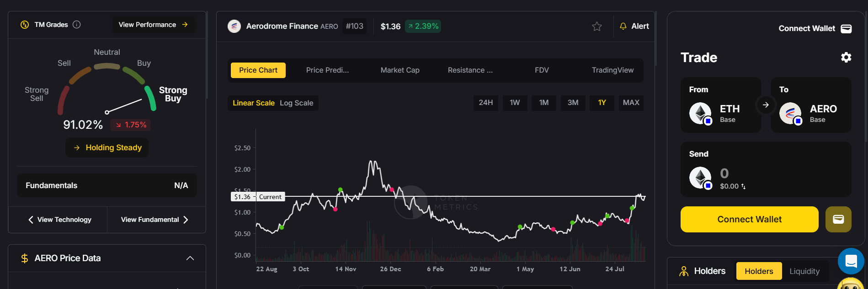Open the blue chat support bubble
The image size is (868, 289).
851,261
